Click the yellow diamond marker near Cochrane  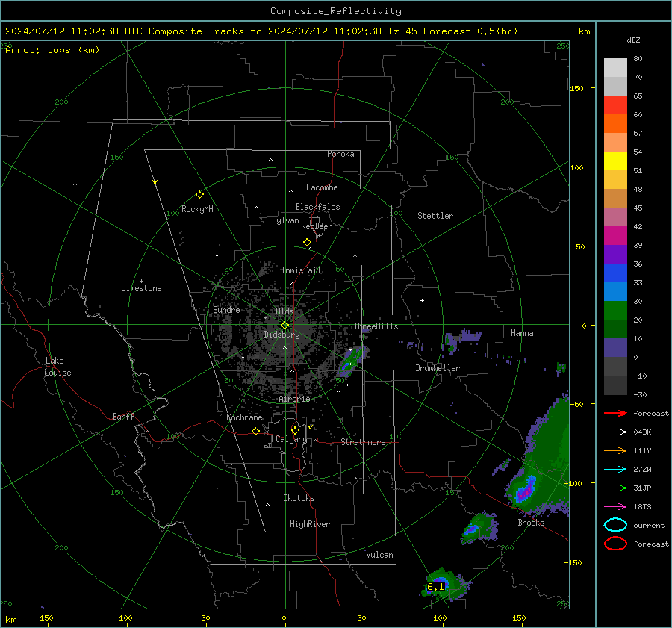(256, 432)
